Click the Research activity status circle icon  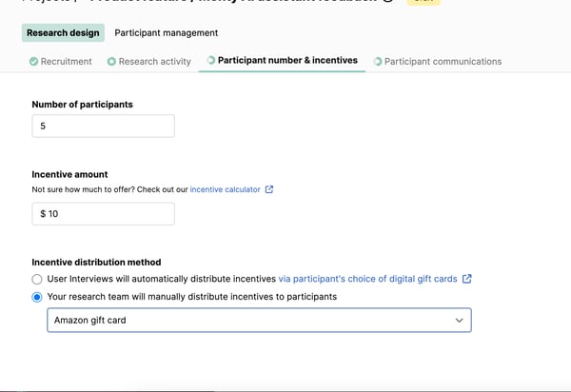click(x=111, y=62)
